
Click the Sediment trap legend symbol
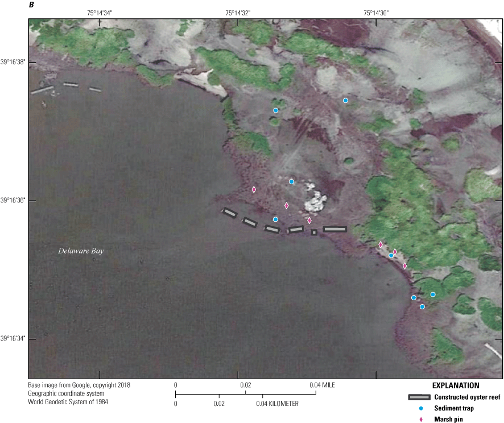(420, 408)
